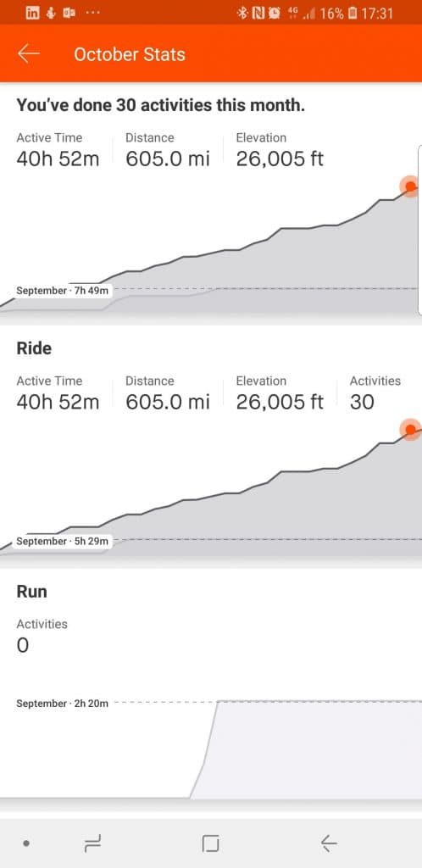The width and height of the screenshot is (422, 868).
Task: Tap the 605.0 mi total Distance stat
Action: [168, 159]
